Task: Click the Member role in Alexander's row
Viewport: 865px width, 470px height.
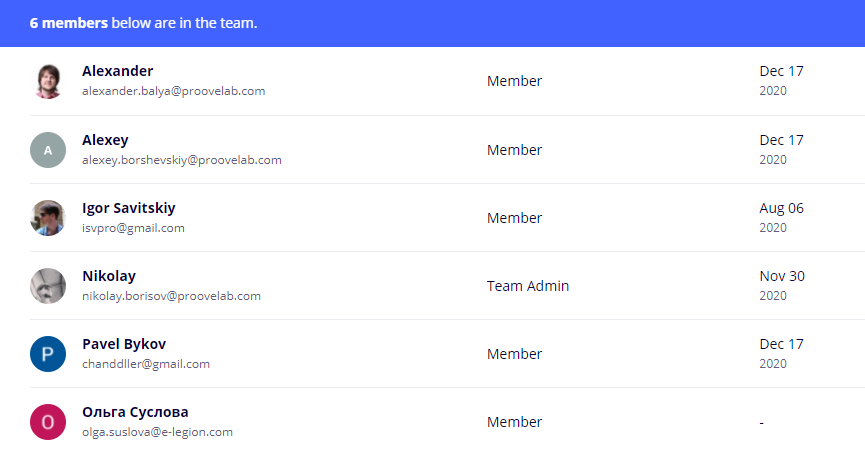Action: tap(514, 81)
